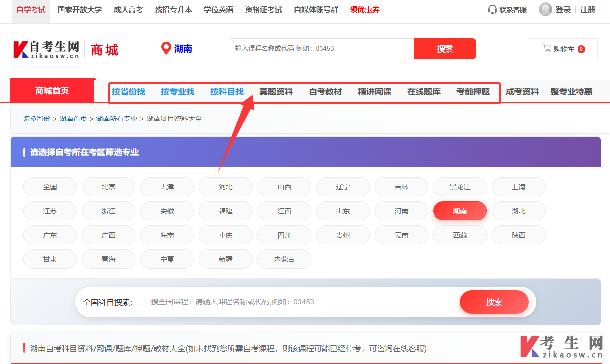Click the 湖南 province text in the header
610x364 pixels.
(183, 48)
